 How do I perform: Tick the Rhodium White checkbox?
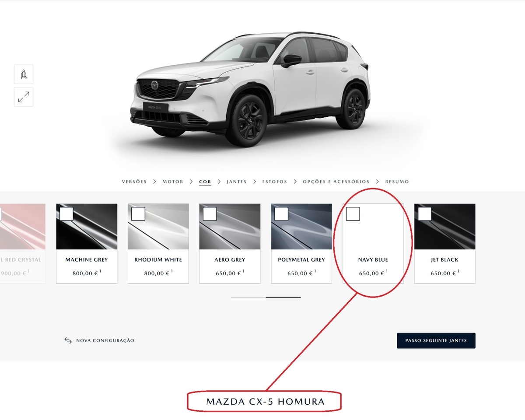[138, 214]
